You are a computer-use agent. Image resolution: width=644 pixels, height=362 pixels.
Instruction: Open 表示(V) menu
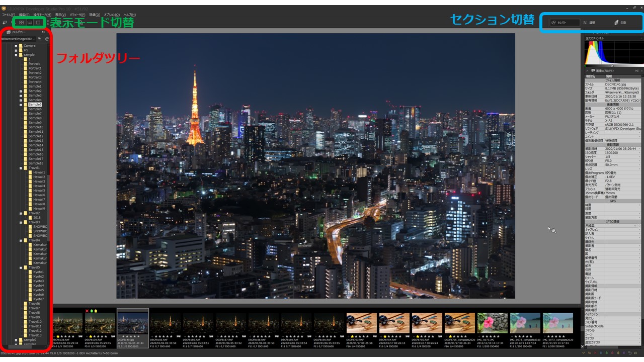[x=60, y=15]
